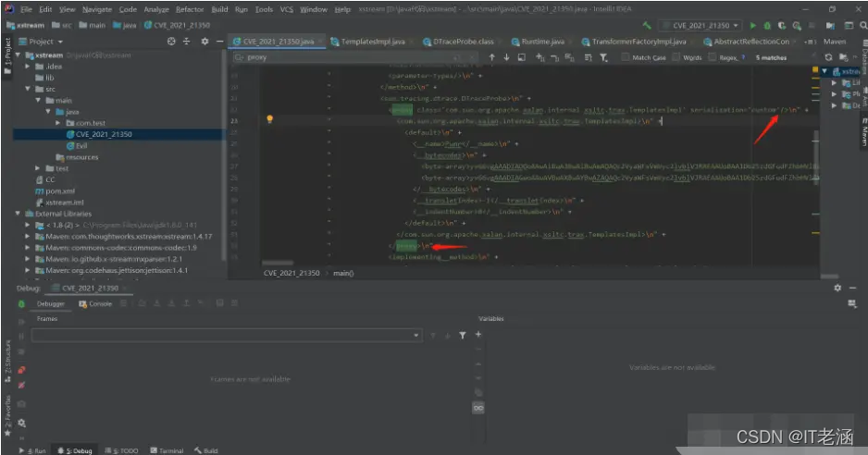Click the plus icon beside Frames toolbar

point(478,335)
